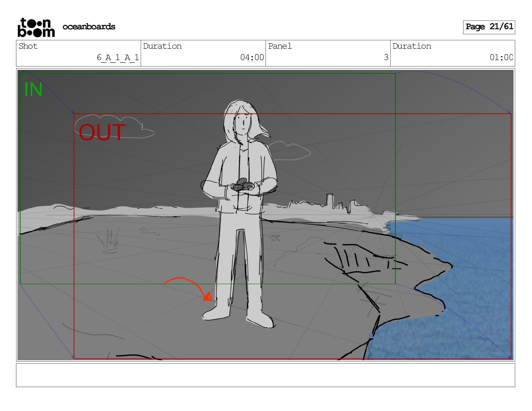Click the Duration label beside Shot
Screen dimensions: 532x411
point(163,46)
